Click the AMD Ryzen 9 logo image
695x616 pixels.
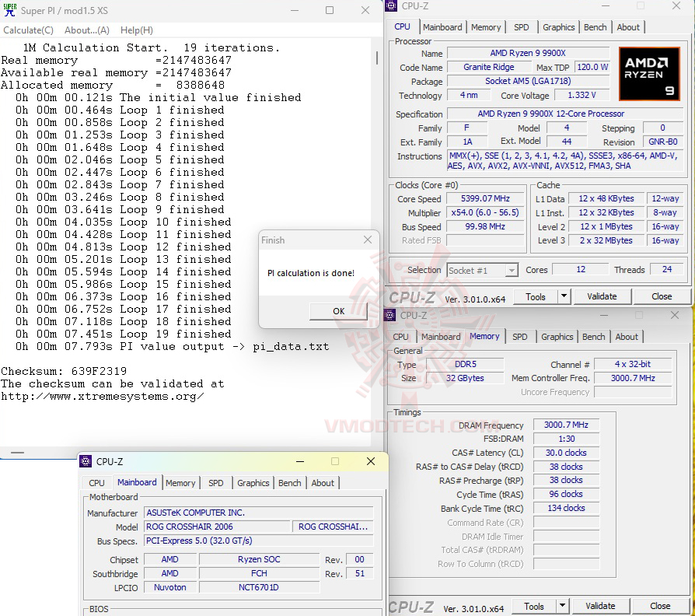pos(649,74)
